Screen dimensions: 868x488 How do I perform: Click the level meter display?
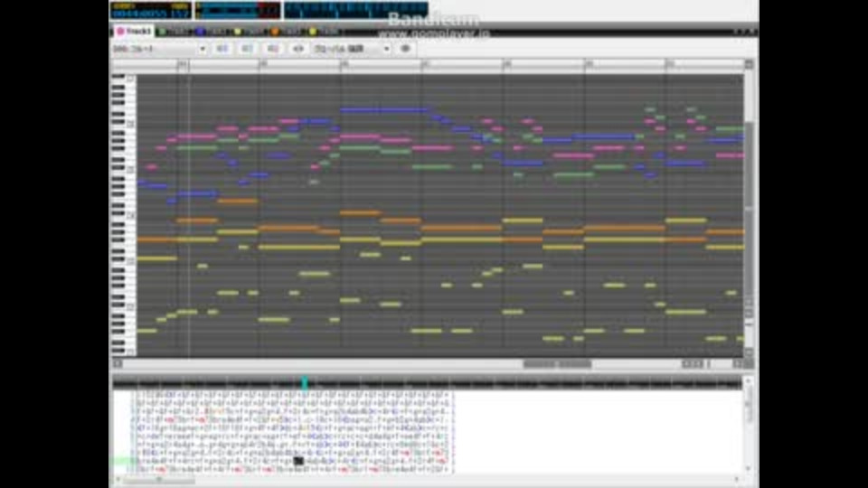pos(238,10)
